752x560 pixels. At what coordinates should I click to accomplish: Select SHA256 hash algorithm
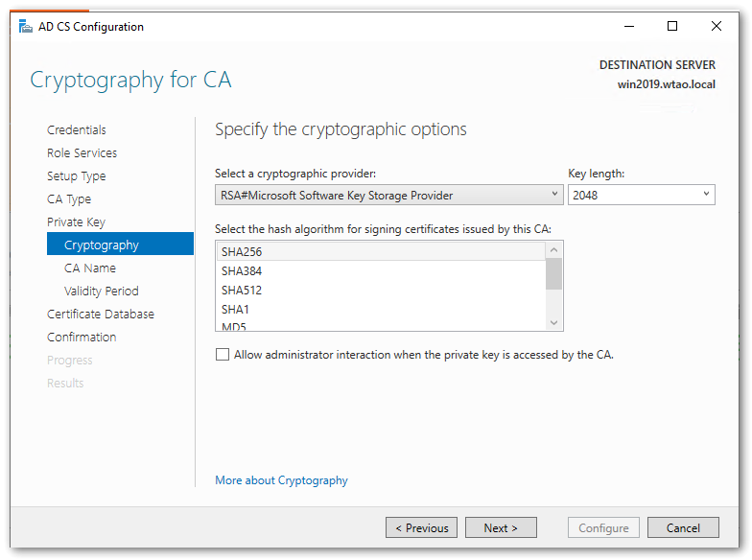(242, 252)
